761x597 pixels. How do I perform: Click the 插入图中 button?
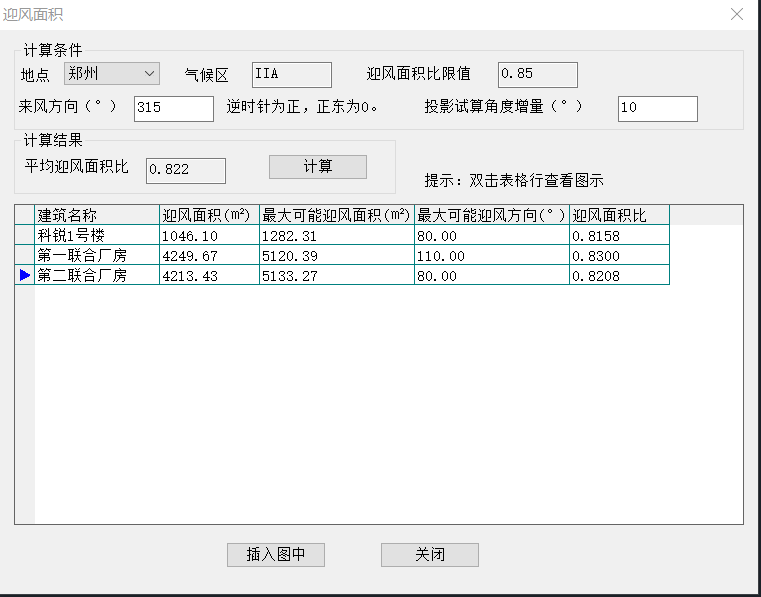coord(276,555)
